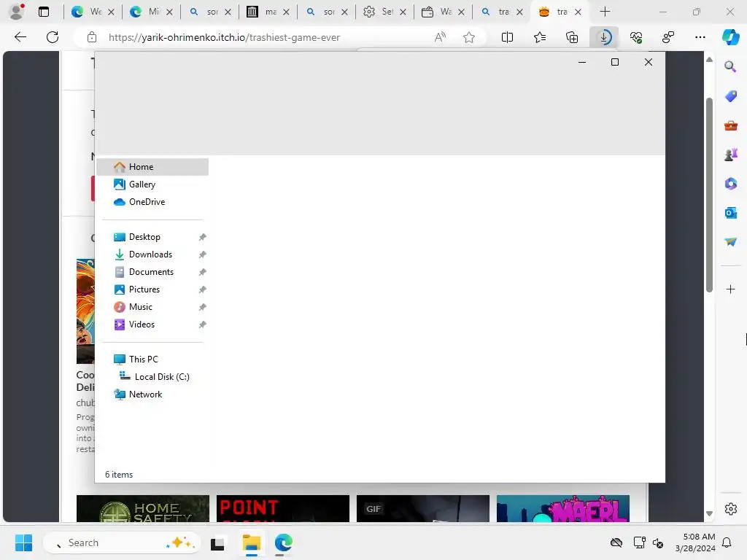
Task: Click the pin icon beside Music
Action: tap(203, 307)
